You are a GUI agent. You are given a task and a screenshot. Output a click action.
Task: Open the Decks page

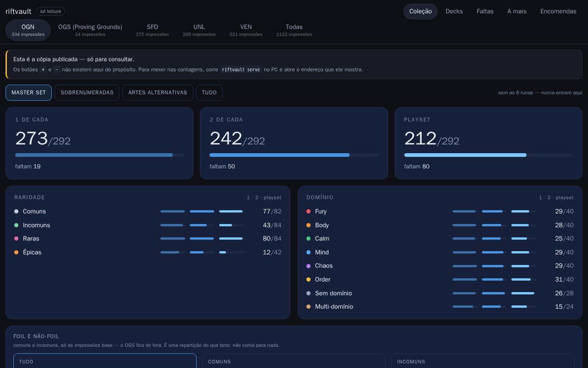(454, 11)
